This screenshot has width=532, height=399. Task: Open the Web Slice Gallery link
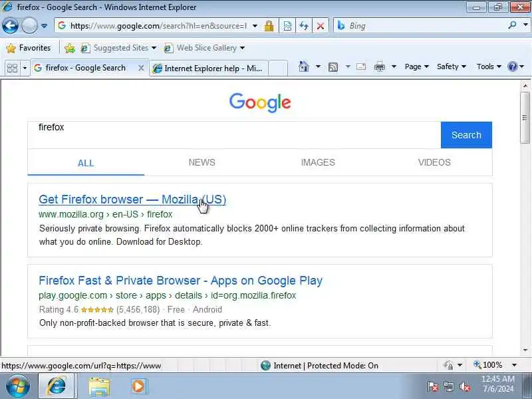(x=203, y=48)
